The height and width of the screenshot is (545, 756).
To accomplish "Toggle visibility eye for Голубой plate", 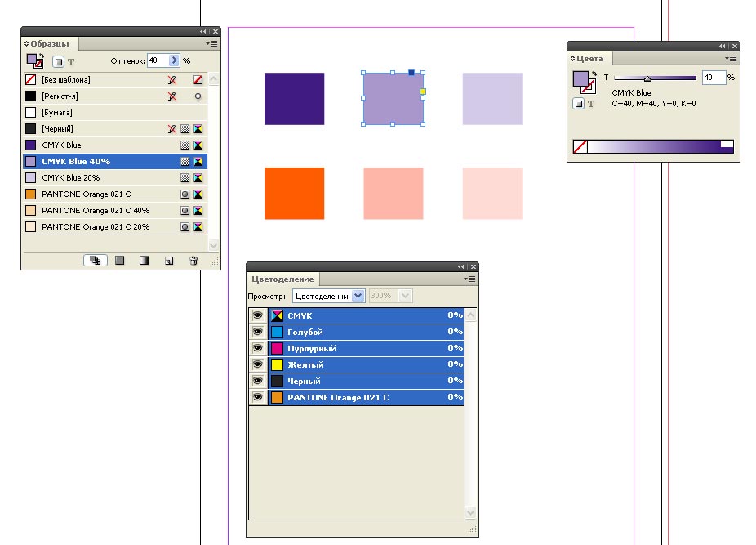I will pyautogui.click(x=258, y=332).
